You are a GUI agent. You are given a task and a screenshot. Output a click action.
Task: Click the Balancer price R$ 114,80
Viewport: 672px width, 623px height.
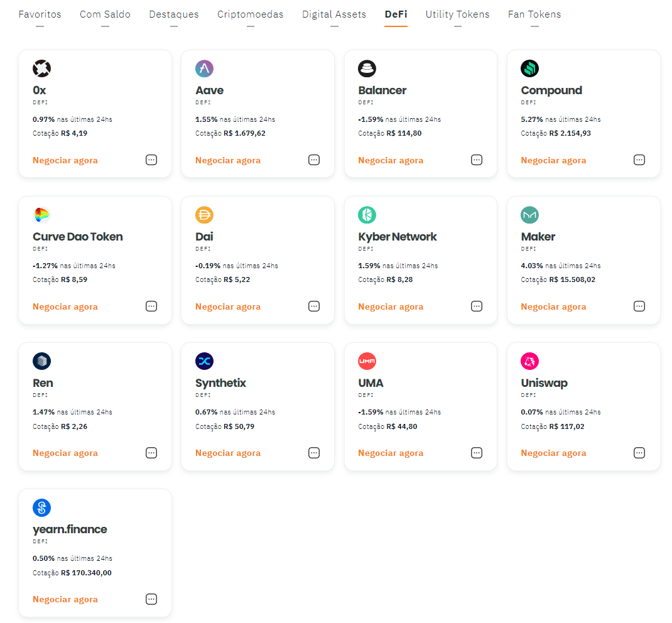tap(404, 133)
